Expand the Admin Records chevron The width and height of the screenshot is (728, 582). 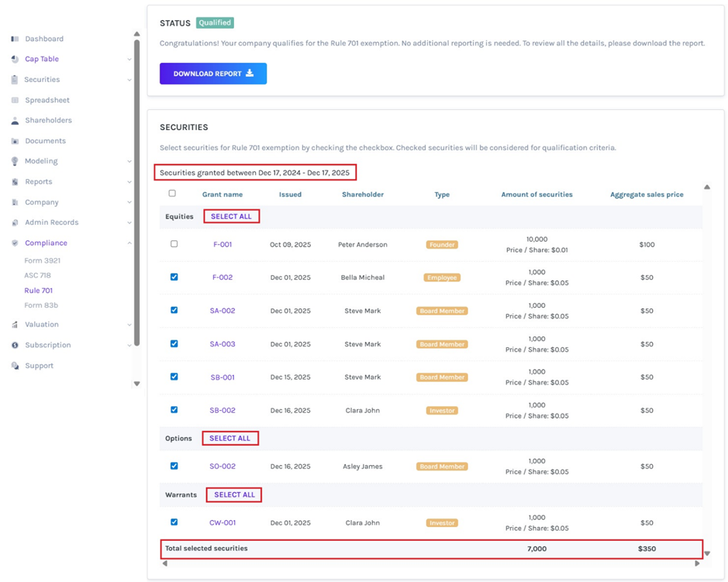[129, 223]
